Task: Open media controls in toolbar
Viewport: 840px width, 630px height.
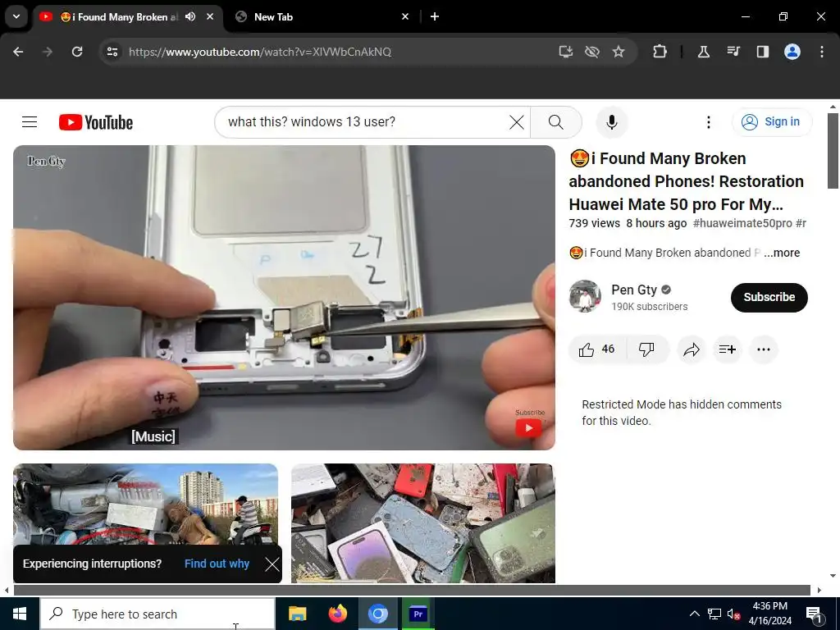Action: tap(733, 52)
